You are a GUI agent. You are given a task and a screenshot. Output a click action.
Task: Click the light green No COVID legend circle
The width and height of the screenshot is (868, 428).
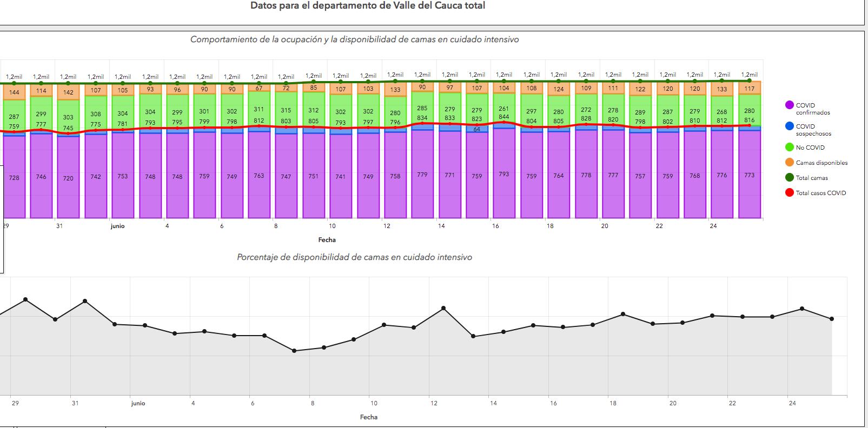point(789,148)
